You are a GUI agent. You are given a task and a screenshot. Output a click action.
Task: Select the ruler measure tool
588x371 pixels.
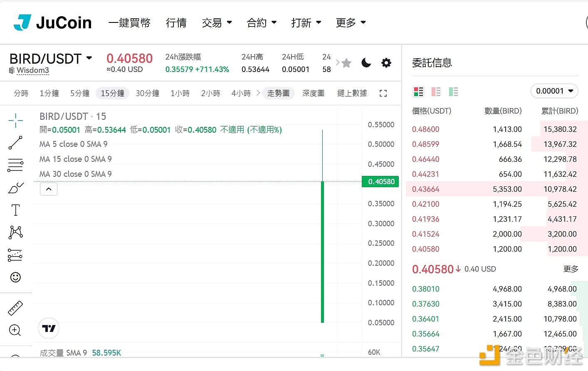15,308
